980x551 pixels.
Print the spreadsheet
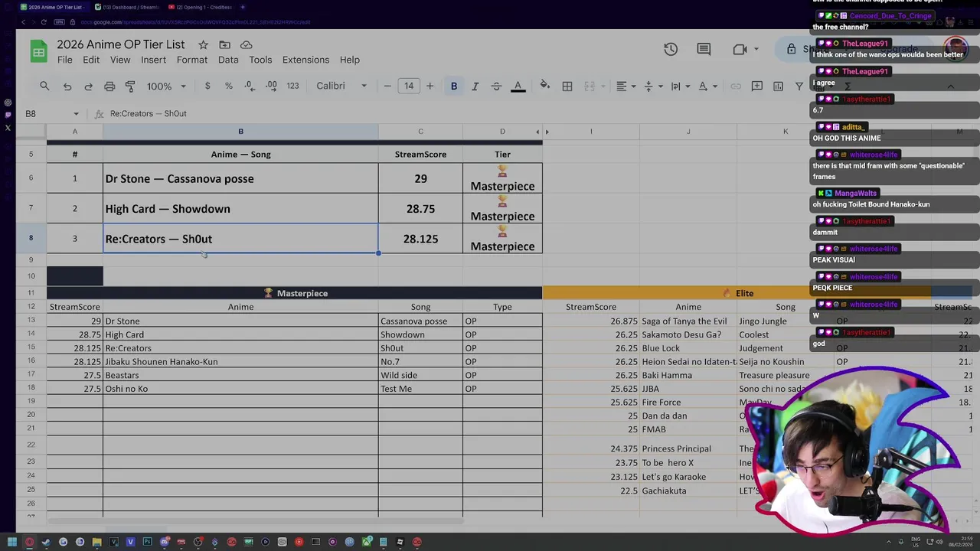pyautogui.click(x=109, y=86)
